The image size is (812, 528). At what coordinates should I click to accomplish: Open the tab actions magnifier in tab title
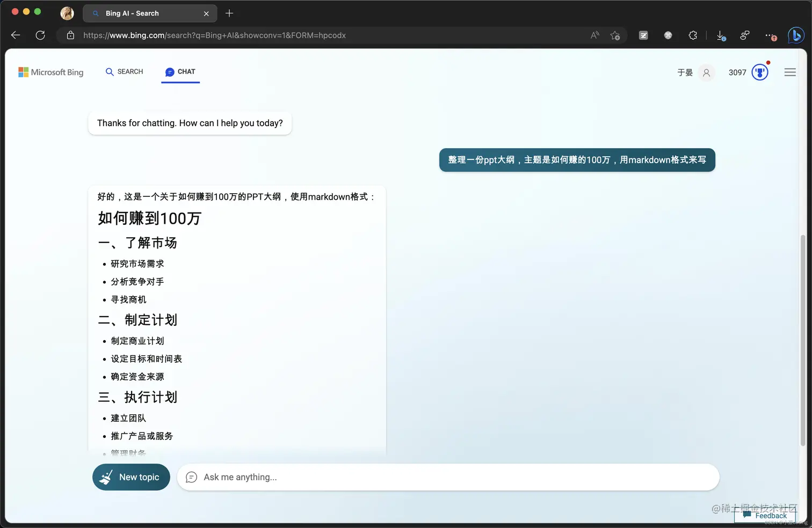coord(95,13)
